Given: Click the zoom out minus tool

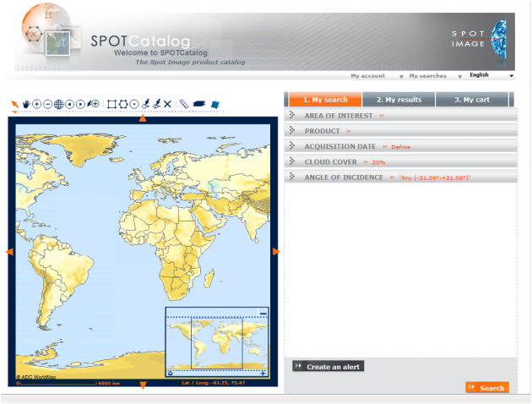Looking at the screenshot, I should pos(48,104).
